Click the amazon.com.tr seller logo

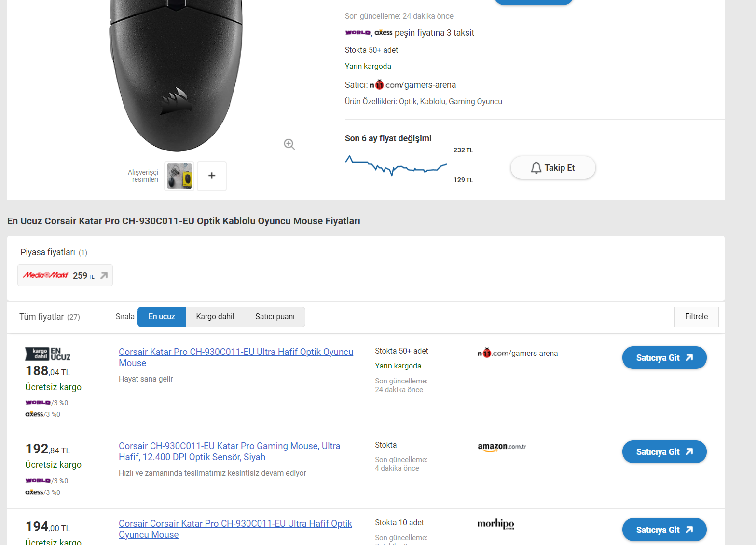(502, 447)
